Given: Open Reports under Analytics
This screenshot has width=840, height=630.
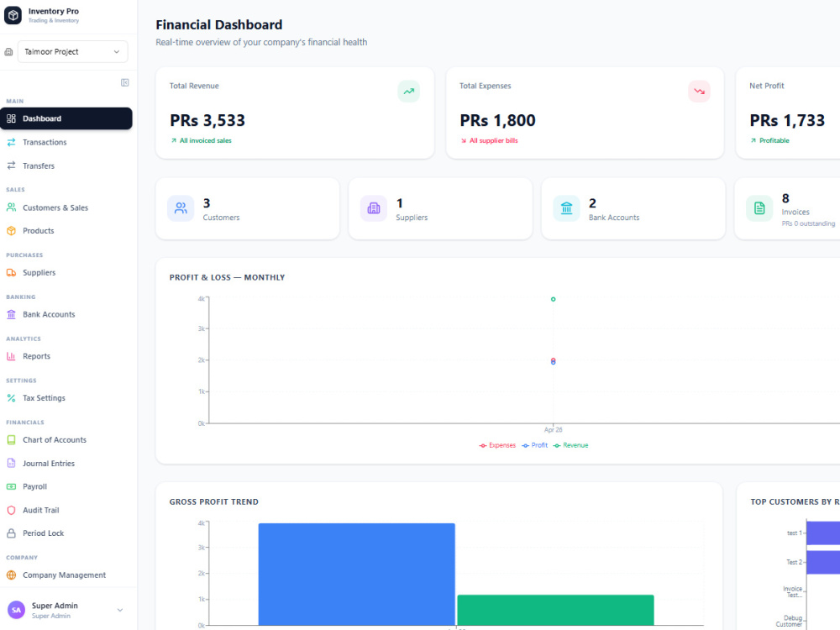Looking at the screenshot, I should coord(66,356).
